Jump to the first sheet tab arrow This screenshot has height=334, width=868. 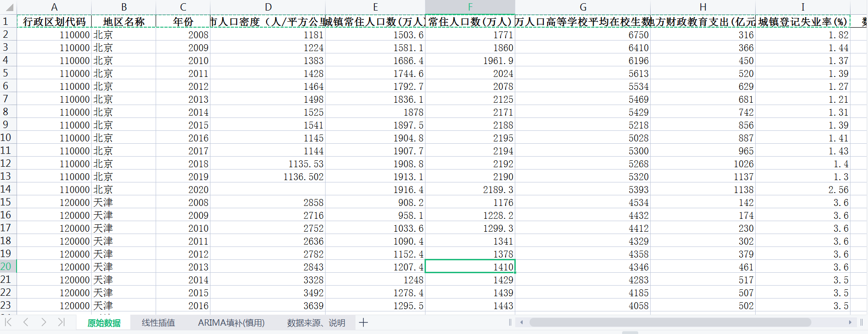8,322
